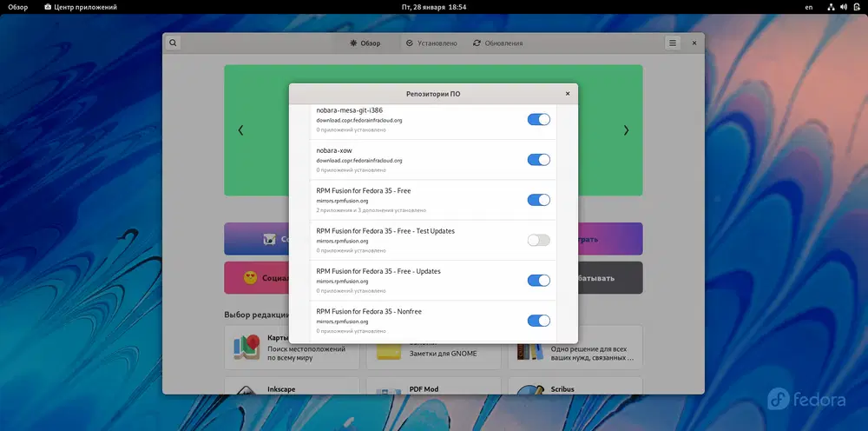Click RPM Fusion for Fedora 35 - Nonfree title
868x431 pixels.
(369, 311)
